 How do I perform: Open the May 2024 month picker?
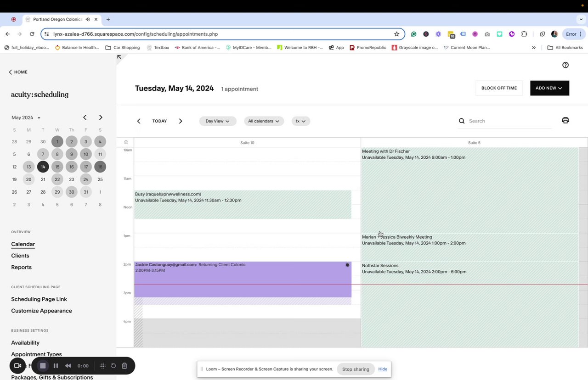(26, 118)
